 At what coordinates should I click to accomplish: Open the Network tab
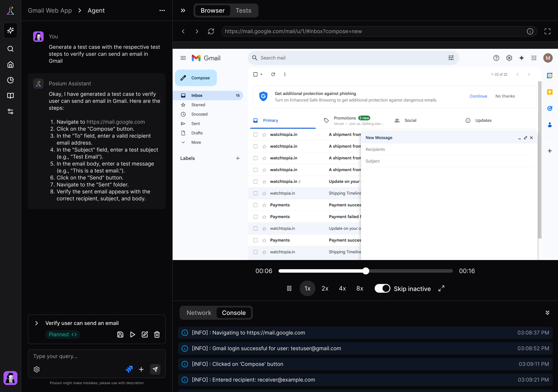point(199,313)
